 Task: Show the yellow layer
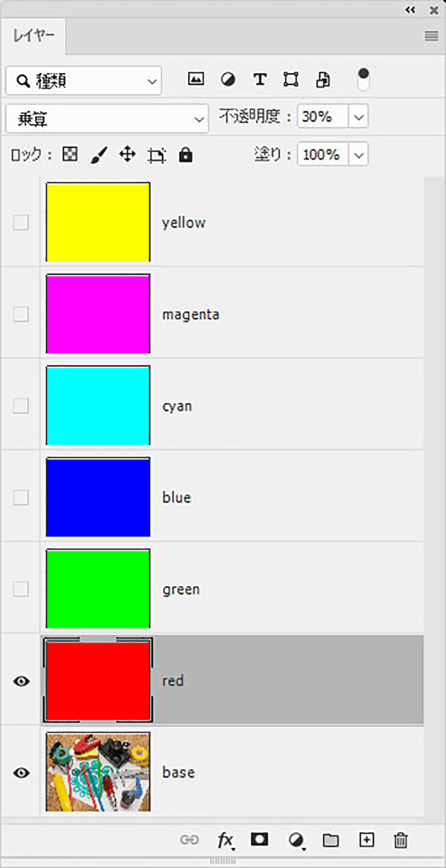[21, 222]
